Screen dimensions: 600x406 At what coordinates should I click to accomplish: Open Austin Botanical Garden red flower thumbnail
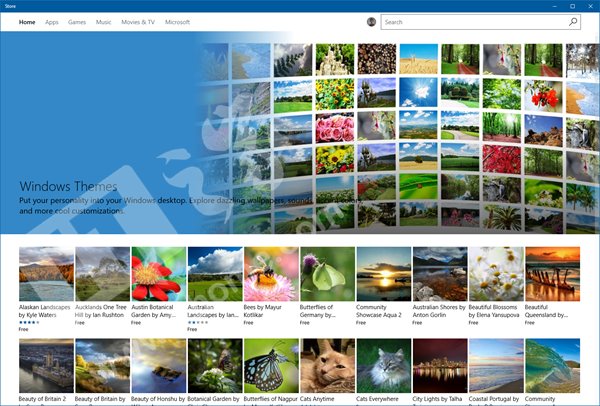coord(158,274)
